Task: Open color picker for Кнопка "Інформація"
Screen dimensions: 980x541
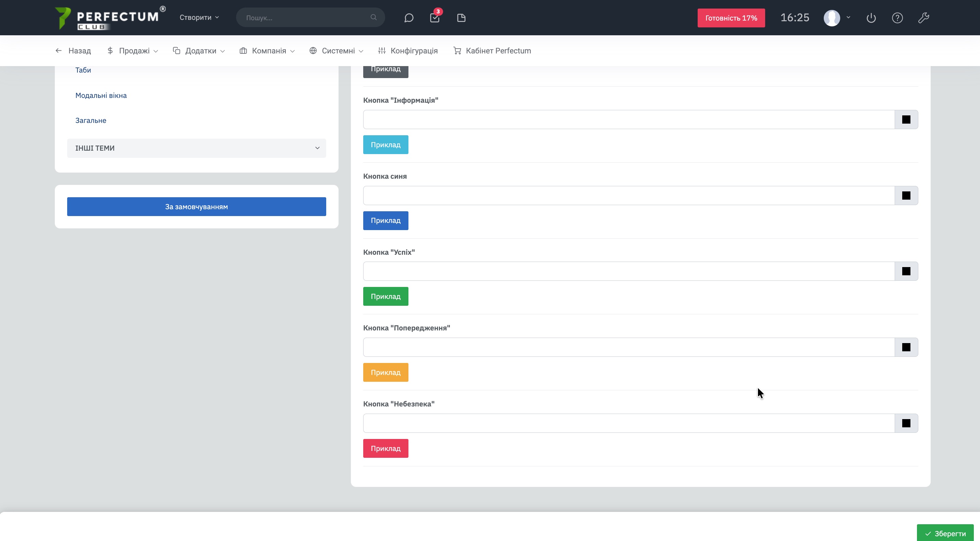Action: (906, 119)
